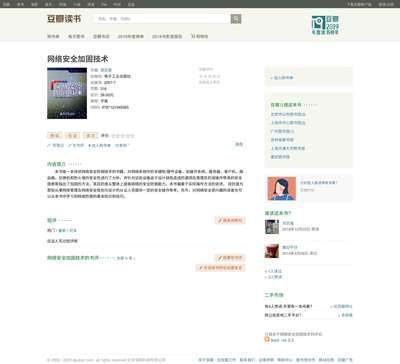The image size is (400, 364).
Task: Click 加入购书单 in the sidebar box
Action: click(x=282, y=78)
